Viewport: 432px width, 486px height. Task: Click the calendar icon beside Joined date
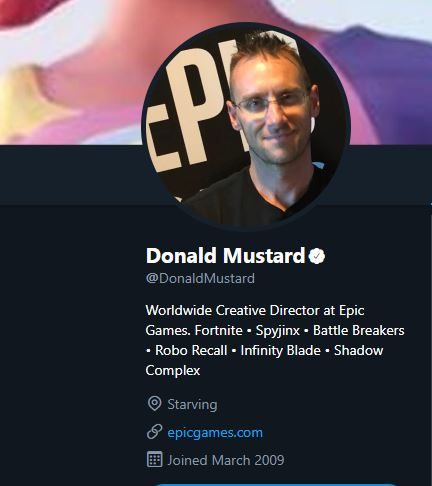coord(155,459)
